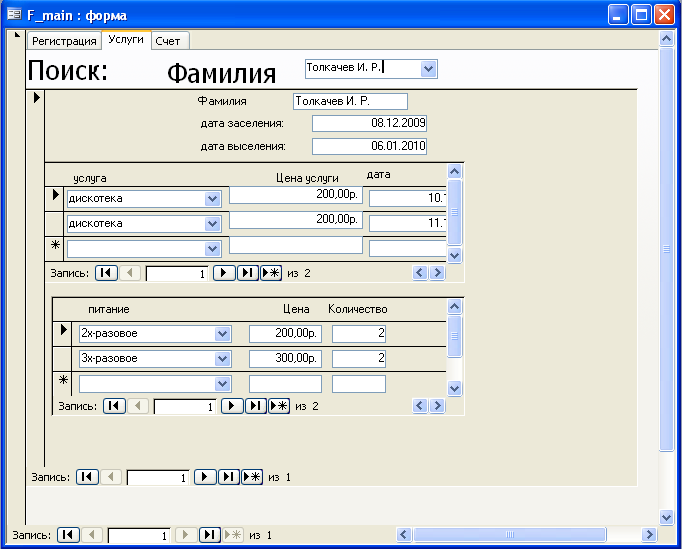Open the Фамилия search combo box dropdown
Image resolution: width=682 pixels, height=549 pixels.
coord(429,68)
